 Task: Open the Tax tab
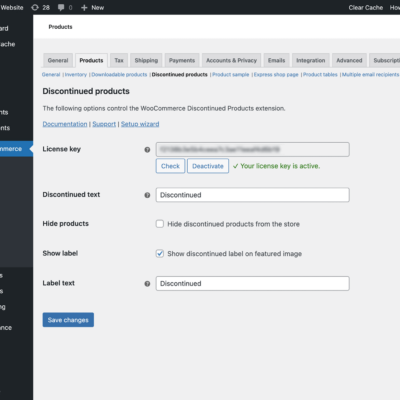pos(119,60)
